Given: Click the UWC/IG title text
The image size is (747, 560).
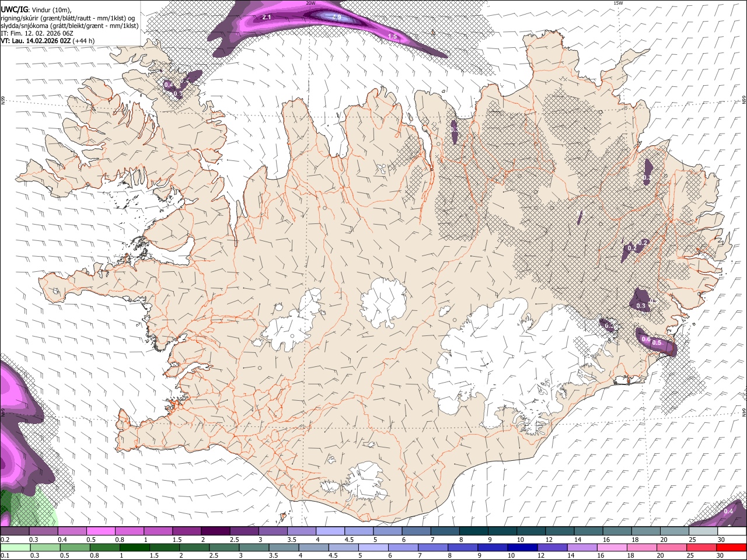Looking at the screenshot, I should click(13, 9).
